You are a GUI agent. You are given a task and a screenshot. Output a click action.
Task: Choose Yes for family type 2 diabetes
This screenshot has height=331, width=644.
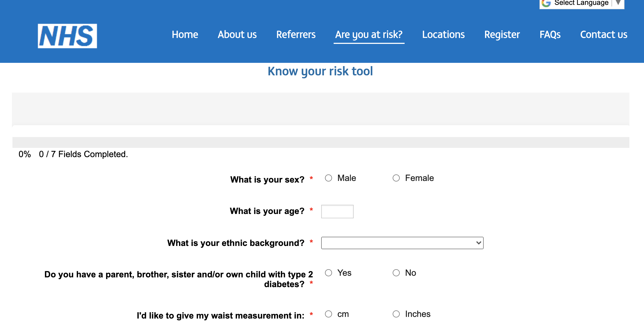(328, 273)
